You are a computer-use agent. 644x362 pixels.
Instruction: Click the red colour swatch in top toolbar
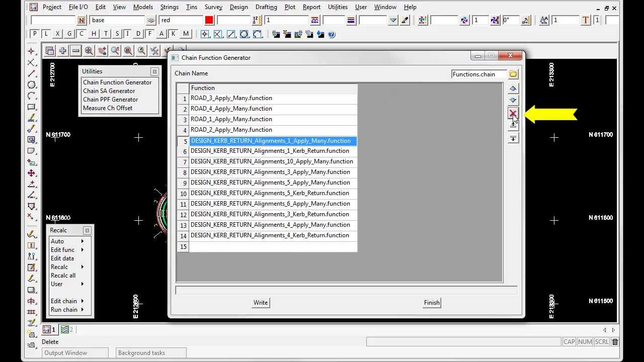209,20
